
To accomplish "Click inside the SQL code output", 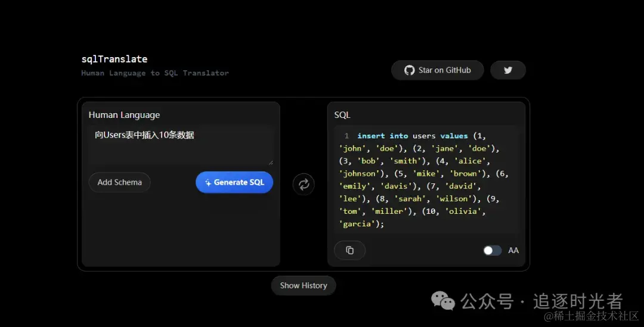I will click(427, 180).
